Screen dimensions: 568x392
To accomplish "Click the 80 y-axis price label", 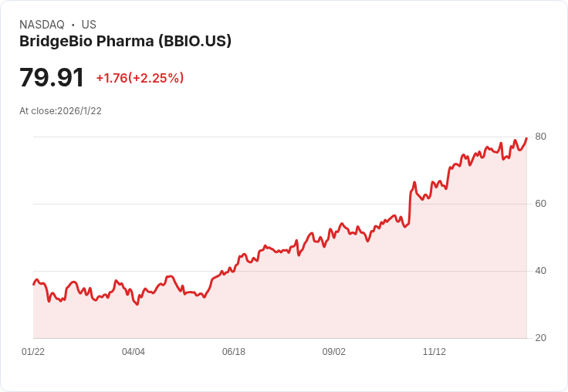I will pyautogui.click(x=540, y=137).
